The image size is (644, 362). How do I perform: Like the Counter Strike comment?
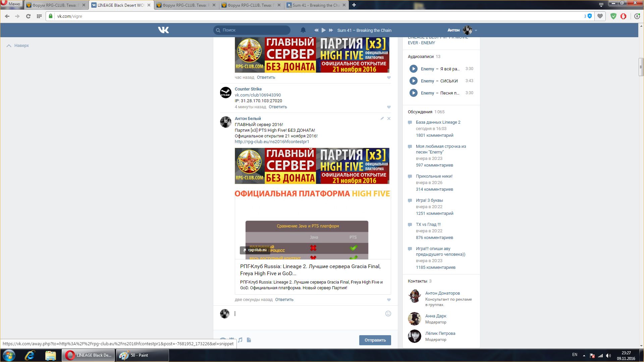[389, 107]
